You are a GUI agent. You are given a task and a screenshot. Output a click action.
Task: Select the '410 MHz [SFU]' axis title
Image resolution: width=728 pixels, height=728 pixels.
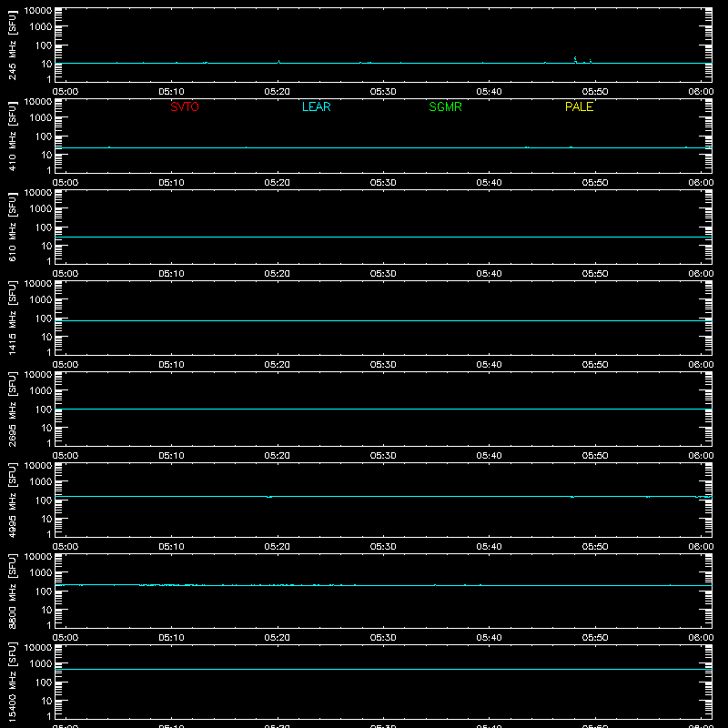pyautogui.click(x=12, y=137)
